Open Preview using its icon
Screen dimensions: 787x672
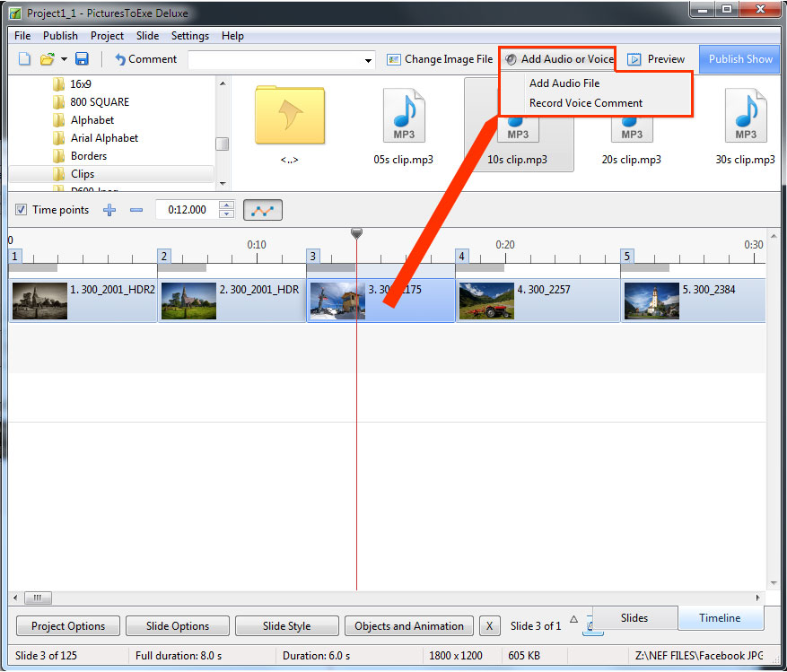click(x=634, y=58)
